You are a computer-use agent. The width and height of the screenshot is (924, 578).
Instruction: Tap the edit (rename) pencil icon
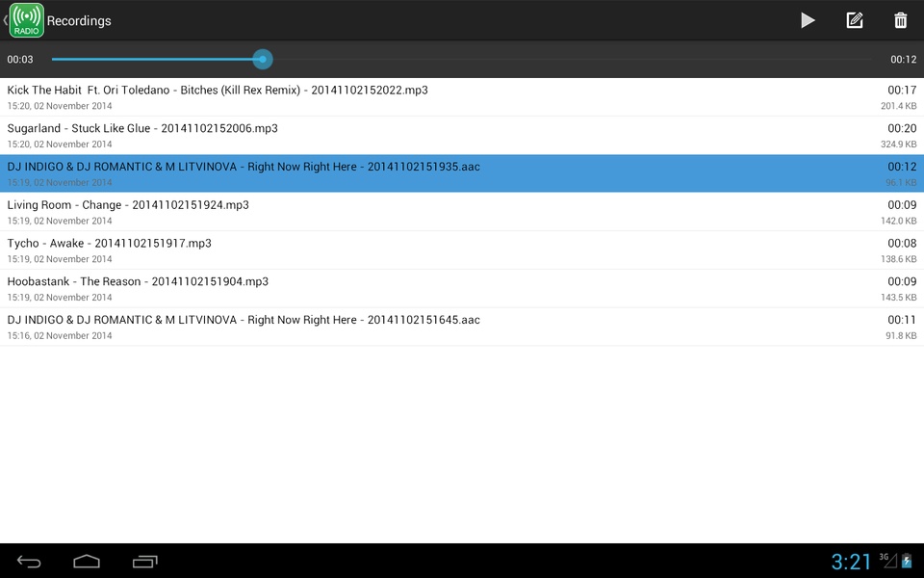coord(855,20)
